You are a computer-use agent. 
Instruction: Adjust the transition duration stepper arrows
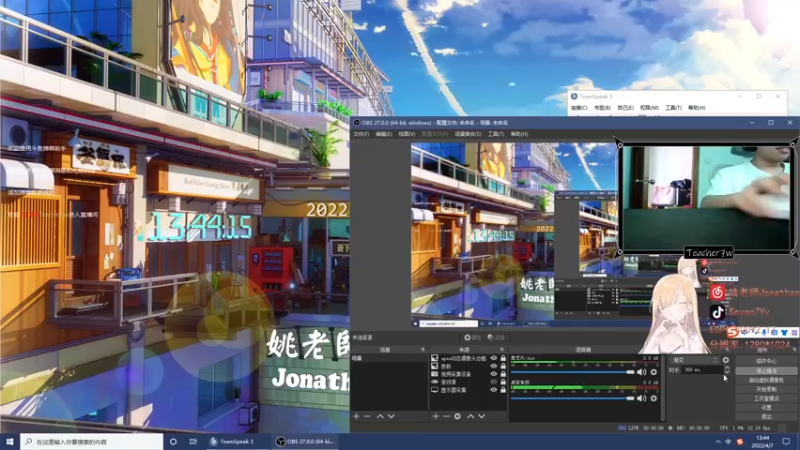click(727, 369)
